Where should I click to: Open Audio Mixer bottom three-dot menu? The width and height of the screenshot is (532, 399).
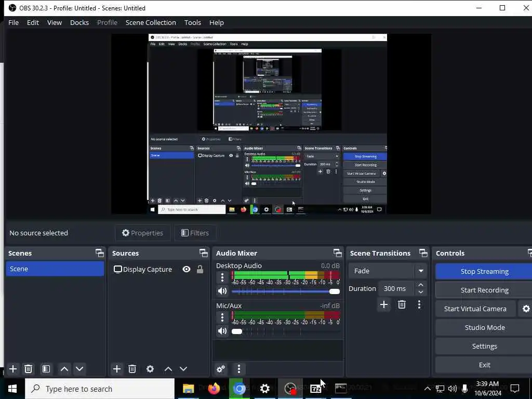(239, 369)
